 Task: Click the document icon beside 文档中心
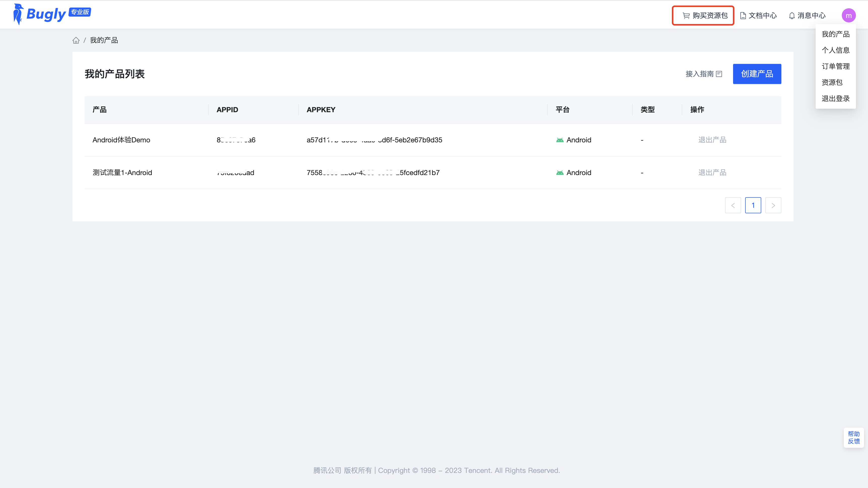point(743,16)
